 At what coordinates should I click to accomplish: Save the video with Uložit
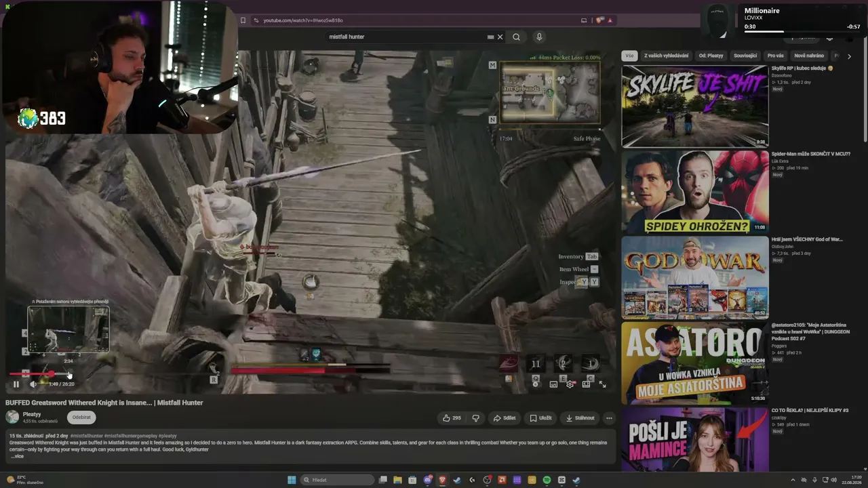pyautogui.click(x=540, y=418)
